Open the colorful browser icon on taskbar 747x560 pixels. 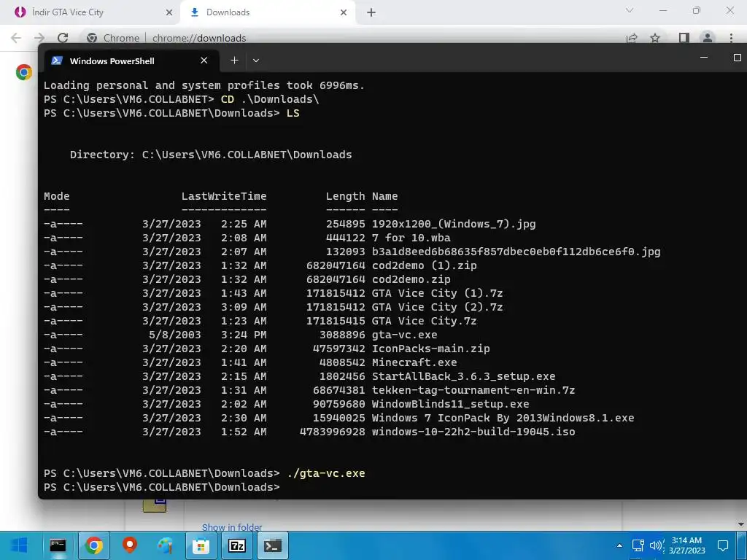166,545
